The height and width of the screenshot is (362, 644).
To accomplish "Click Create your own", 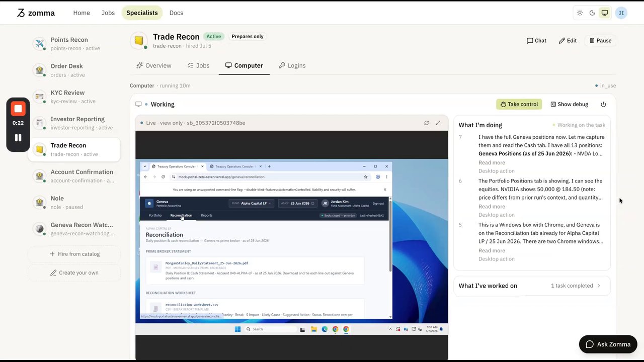I will 74,273.
